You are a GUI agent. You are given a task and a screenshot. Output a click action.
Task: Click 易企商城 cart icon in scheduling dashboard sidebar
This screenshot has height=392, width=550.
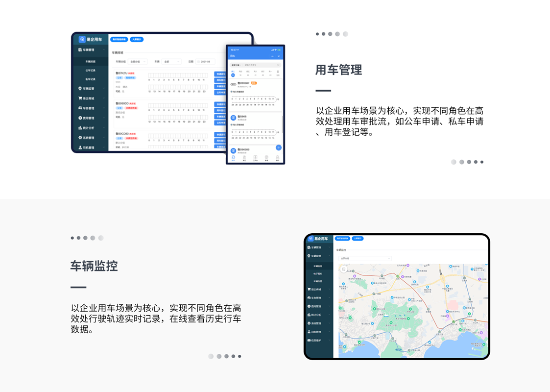pyautogui.click(x=80, y=98)
